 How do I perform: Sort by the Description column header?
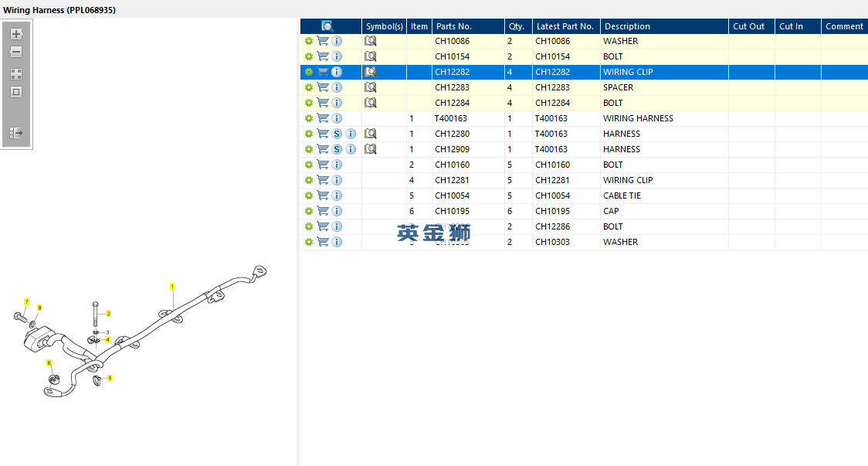(x=664, y=26)
